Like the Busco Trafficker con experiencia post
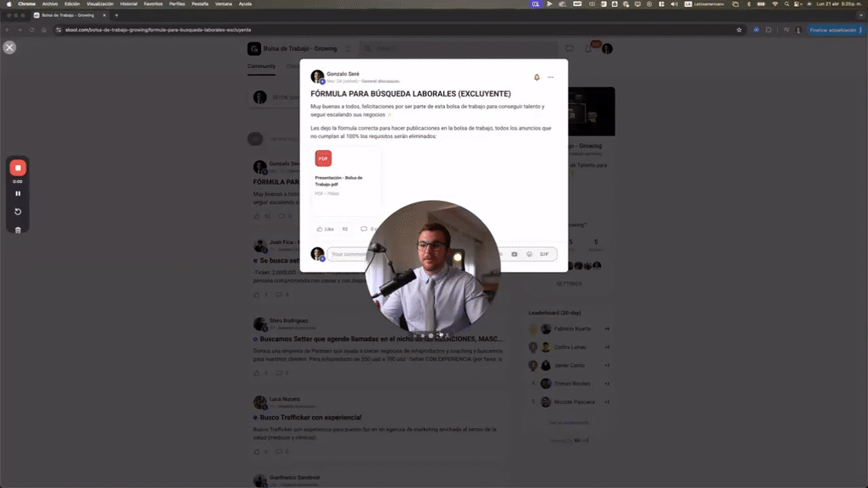This screenshot has height=488, width=868. click(x=257, y=452)
